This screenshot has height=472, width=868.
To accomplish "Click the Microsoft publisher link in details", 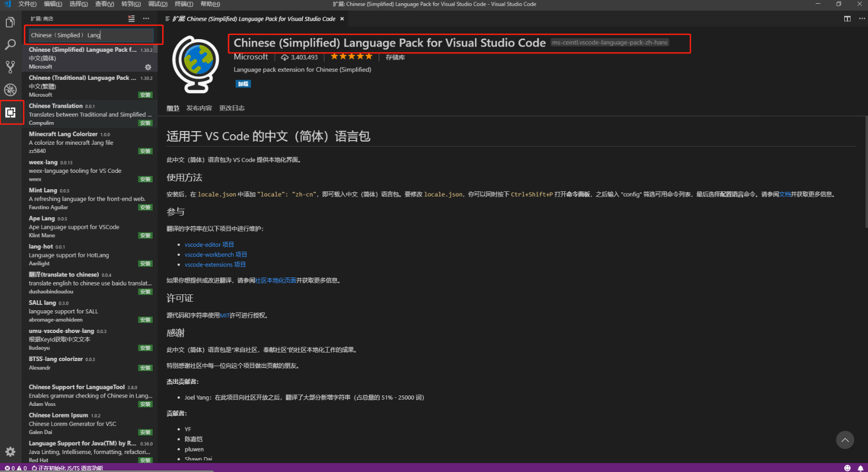I will (251, 57).
